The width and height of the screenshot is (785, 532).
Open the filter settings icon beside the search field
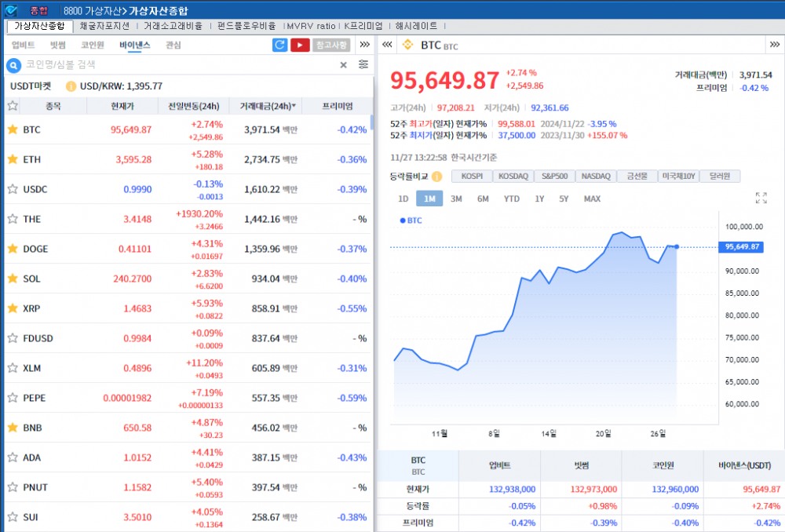pos(363,64)
